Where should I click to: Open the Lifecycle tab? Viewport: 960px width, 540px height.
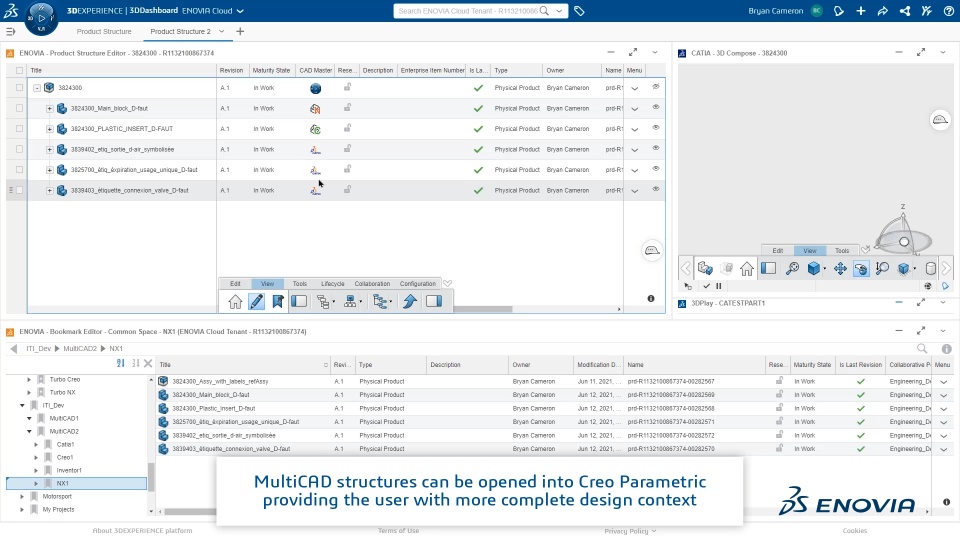(332, 283)
